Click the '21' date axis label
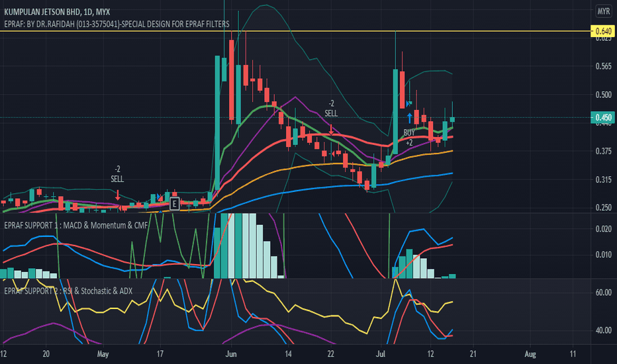617x364 pixels. pos(473,354)
